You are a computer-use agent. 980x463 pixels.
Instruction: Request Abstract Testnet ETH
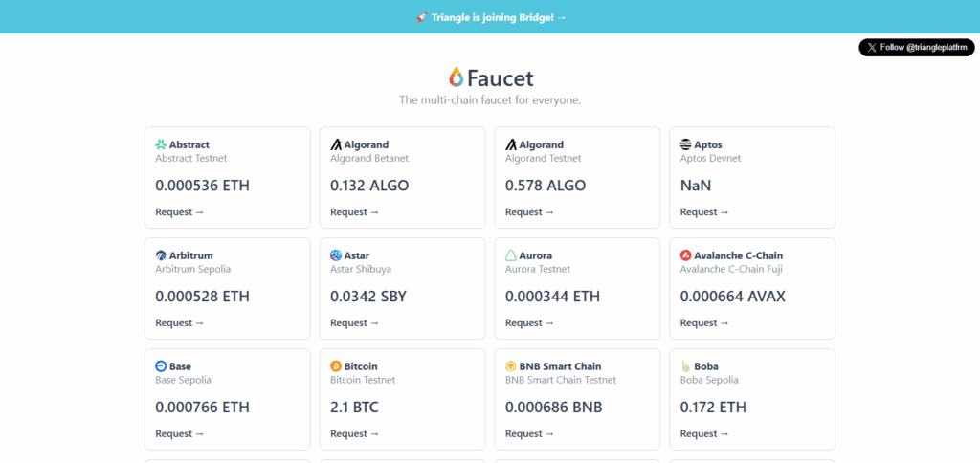(x=179, y=211)
